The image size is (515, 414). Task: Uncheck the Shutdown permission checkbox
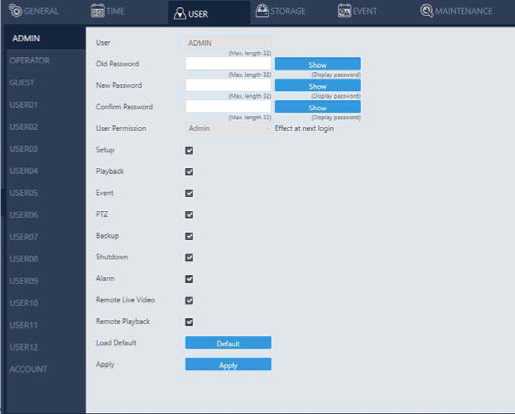point(189,257)
